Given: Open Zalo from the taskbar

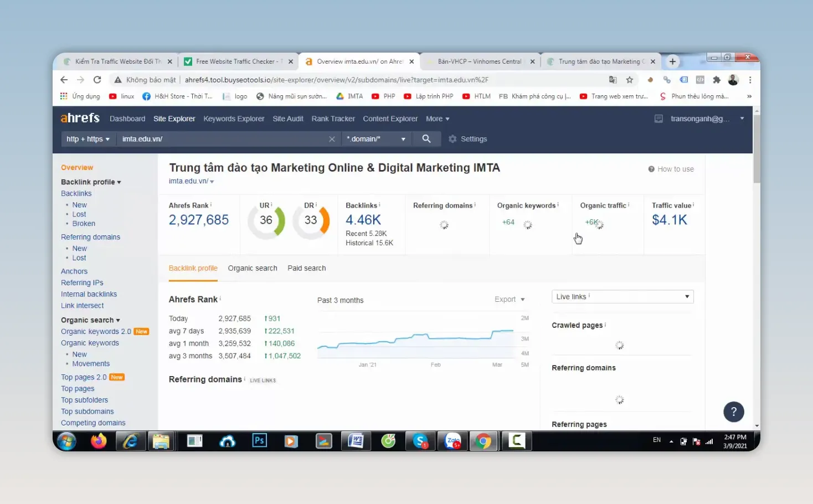Looking at the screenshot, I should [452, 441].
